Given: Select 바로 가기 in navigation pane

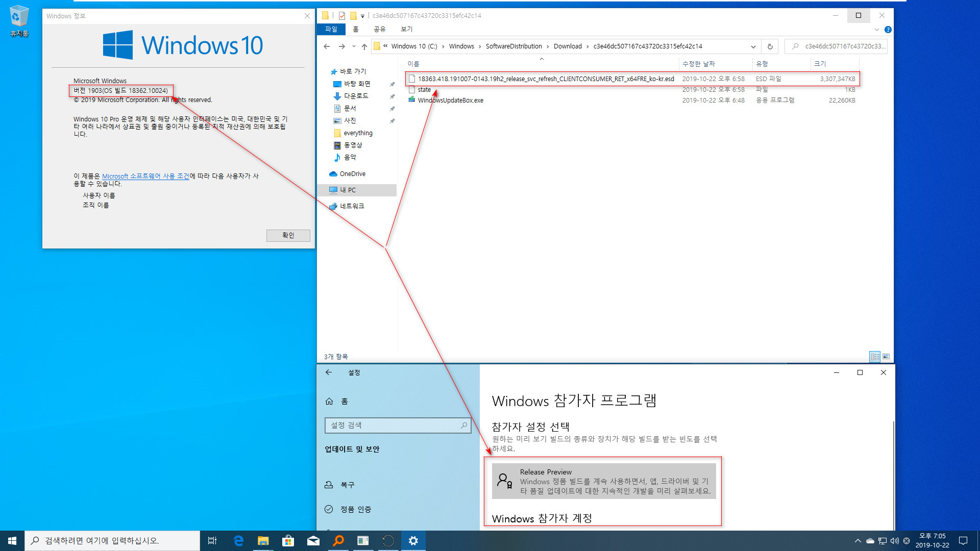Looking at the screenshot, I should [353, 71].
